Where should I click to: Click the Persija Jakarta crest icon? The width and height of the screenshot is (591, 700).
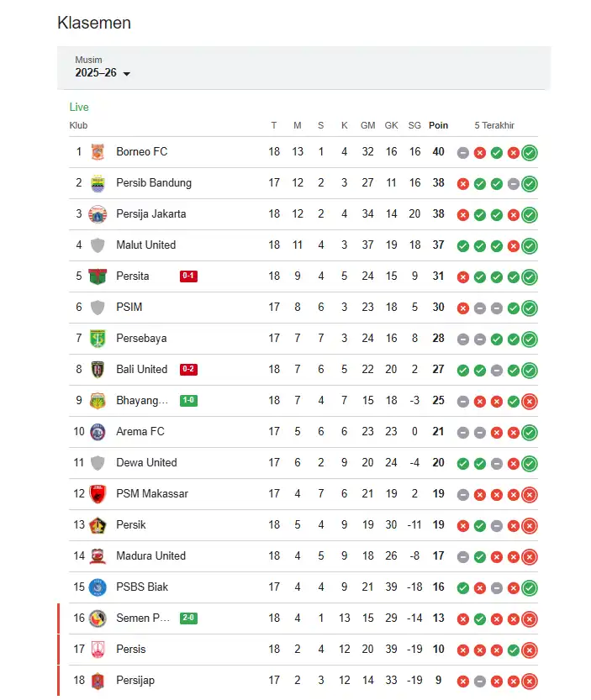pos(98,214)
